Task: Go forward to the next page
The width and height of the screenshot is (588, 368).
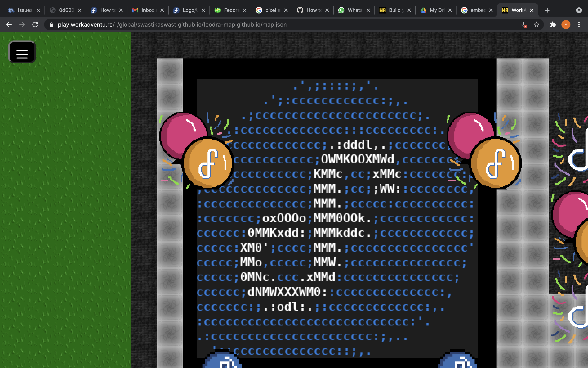Action: click(x=22, y=25)
